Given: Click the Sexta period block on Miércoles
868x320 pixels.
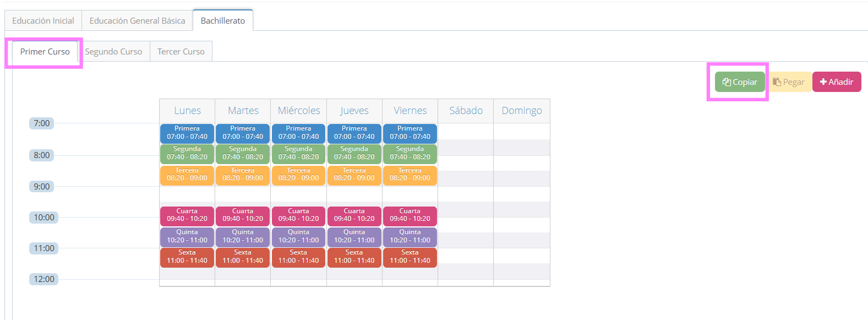Looking at the screenshot, I should coord(298,257).
